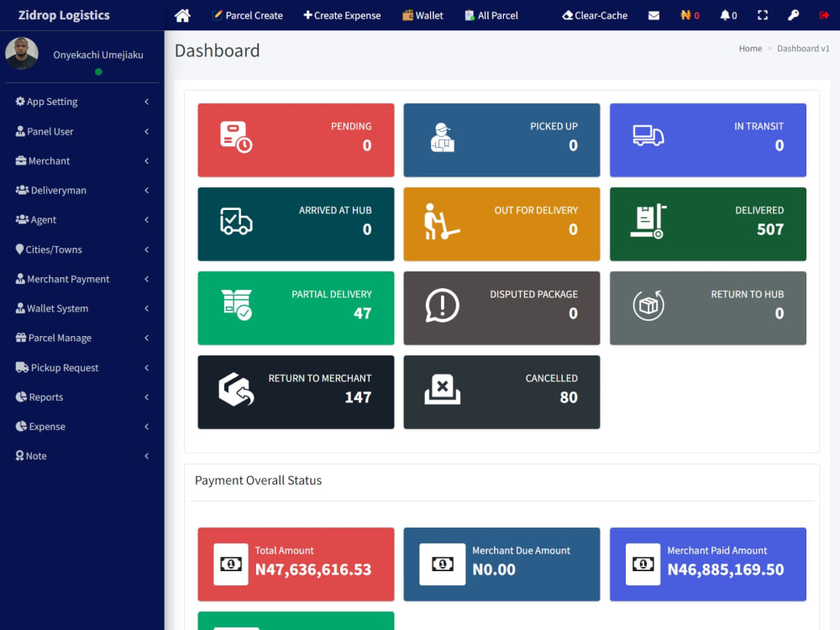
Task: Click the red logout icon
Action: pos(824,15)
